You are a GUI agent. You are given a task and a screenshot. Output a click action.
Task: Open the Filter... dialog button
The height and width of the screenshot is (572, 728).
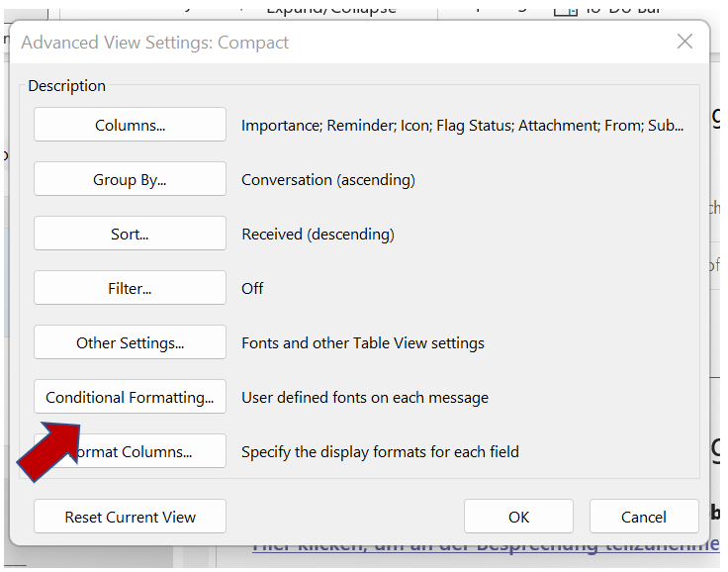click(x=130, y=289)
